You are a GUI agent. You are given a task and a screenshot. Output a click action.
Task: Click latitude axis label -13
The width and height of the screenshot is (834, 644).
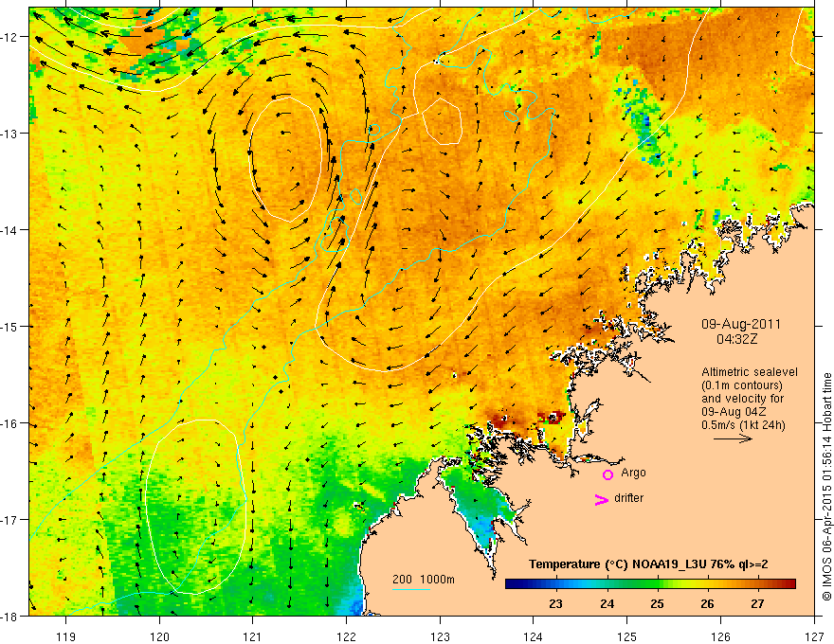pyautogui.click(x=9, y=134)
